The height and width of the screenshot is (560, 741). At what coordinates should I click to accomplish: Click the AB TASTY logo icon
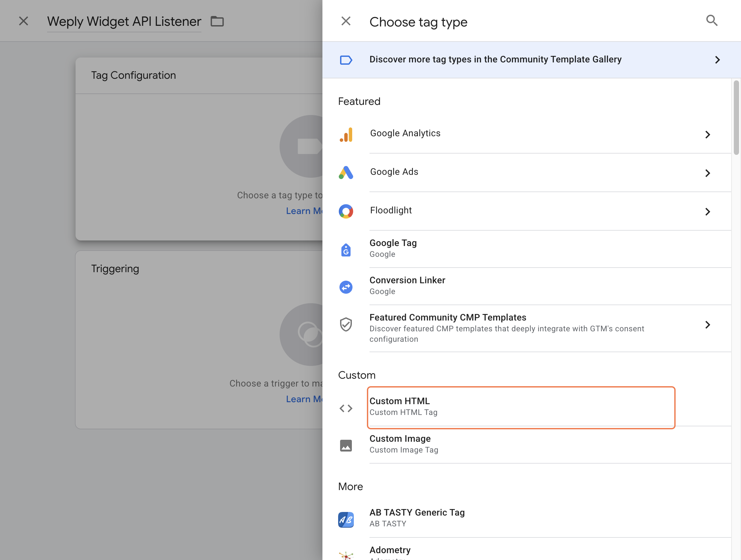pyautogui.click(x=346, y=519)
